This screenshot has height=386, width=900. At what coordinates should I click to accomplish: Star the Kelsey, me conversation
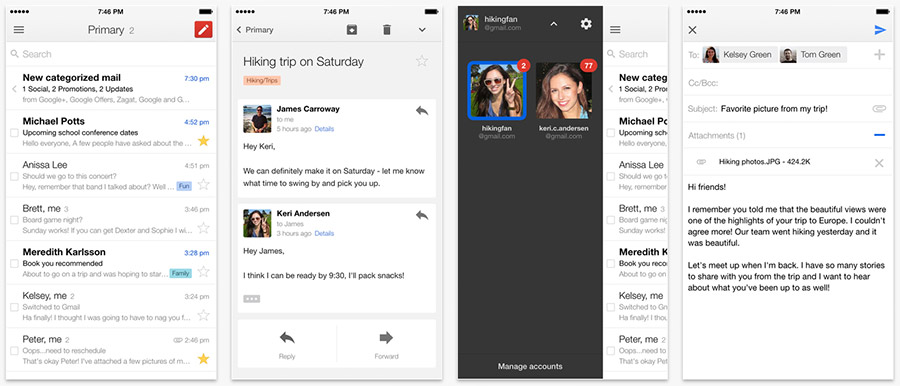coord(203,315)
